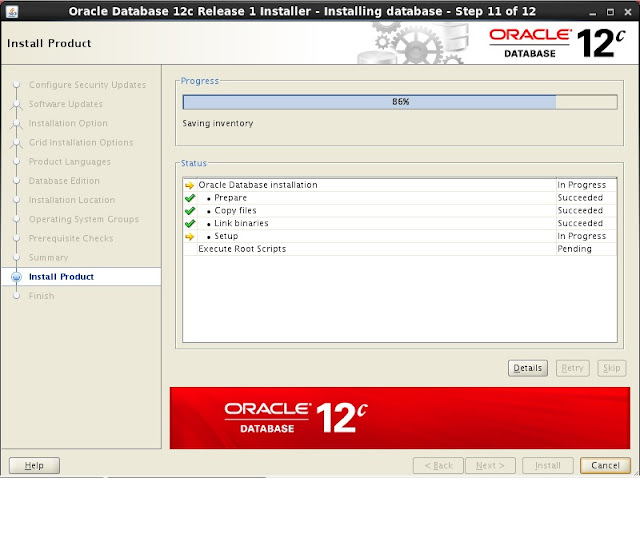This screenshot has width=640, height=558.
Task: Click the 86% progress bar
Action: 400,102
